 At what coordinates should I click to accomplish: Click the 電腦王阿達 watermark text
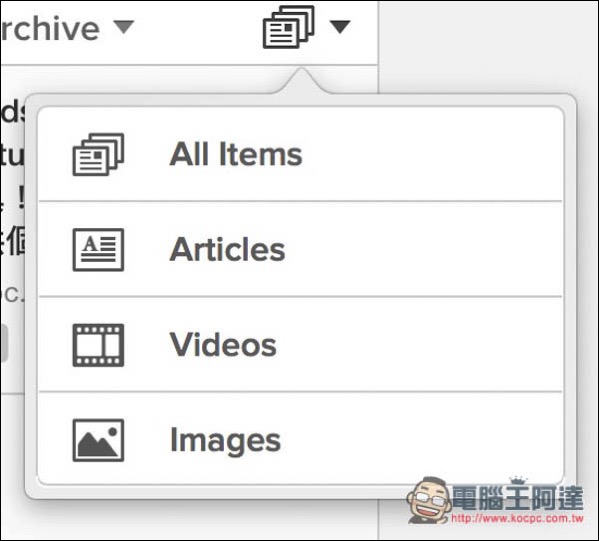518,498
